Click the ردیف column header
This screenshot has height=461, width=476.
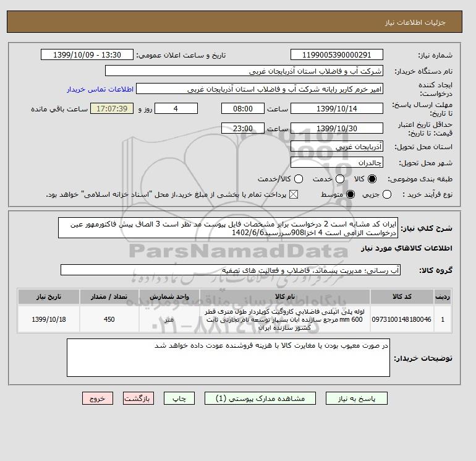[443, 296]
